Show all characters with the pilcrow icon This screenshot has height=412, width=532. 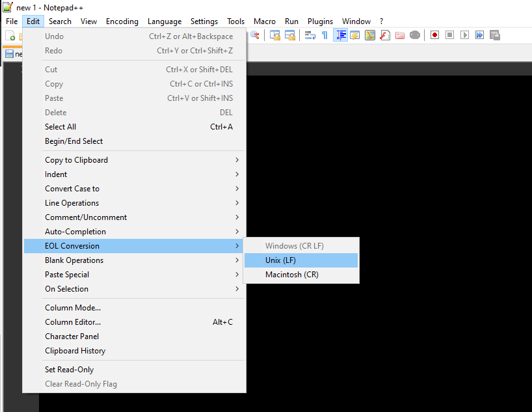pos(325,36)
